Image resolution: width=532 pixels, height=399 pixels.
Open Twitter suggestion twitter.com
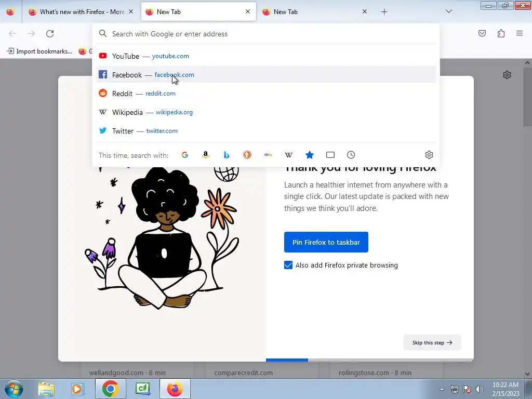[266, 130]
